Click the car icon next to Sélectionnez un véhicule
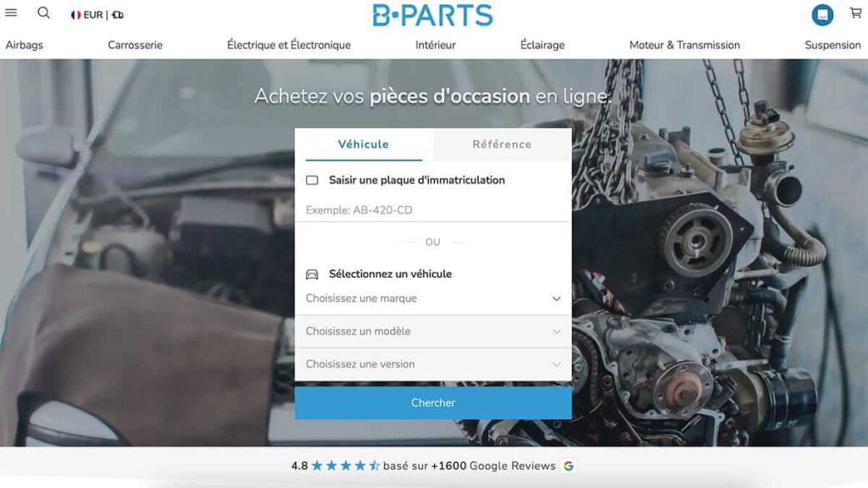This screenshot has height=488, width=868. coord(311,274)
